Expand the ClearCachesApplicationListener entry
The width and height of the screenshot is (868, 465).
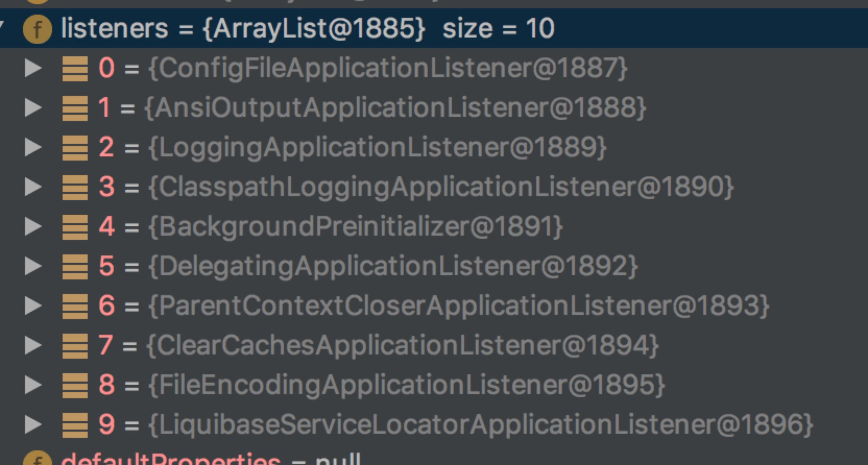pos(33,345)
